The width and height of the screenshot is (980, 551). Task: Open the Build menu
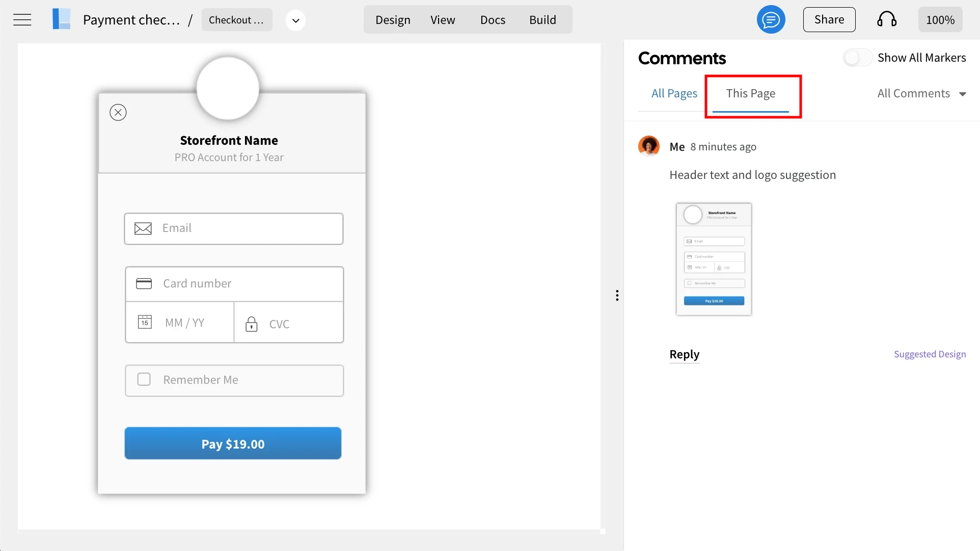pyautogui.click(x=542, y=20)
